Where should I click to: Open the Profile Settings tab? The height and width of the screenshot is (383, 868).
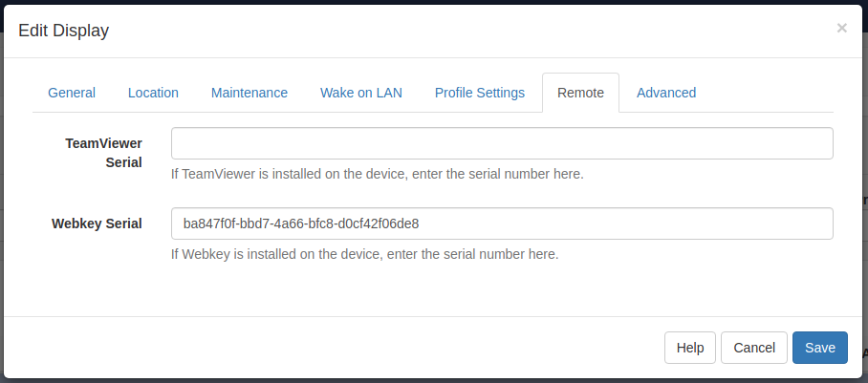tap(479, 93)
